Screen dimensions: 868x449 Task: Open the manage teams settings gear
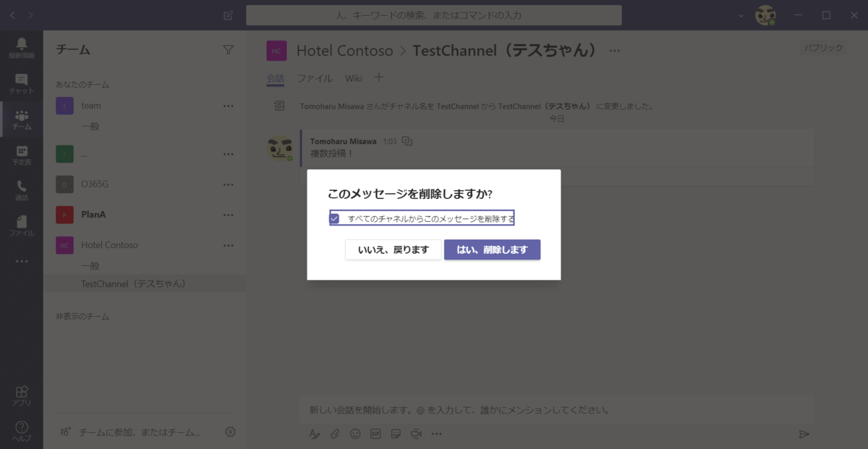(x=230, y=431)
